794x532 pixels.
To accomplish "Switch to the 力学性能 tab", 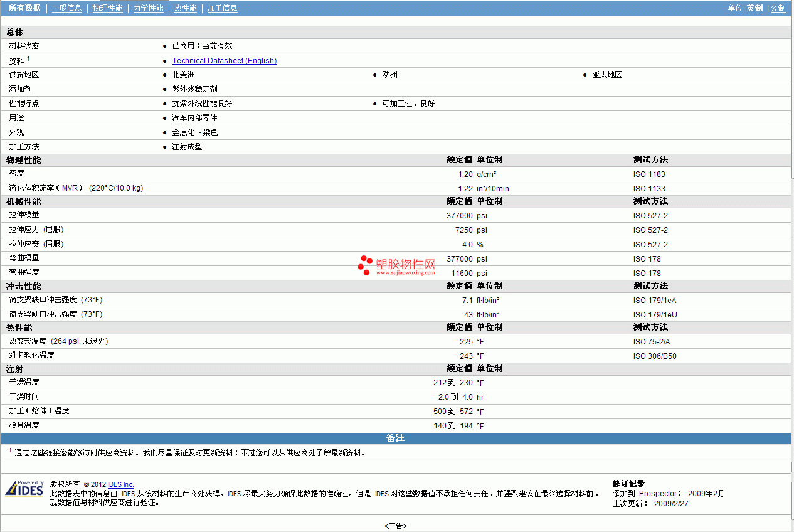I will pos(149,8).
